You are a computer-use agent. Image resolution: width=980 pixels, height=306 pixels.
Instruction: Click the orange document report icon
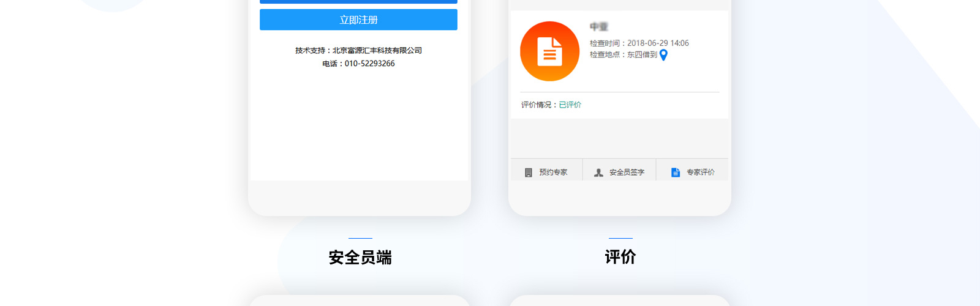point(549,51)
